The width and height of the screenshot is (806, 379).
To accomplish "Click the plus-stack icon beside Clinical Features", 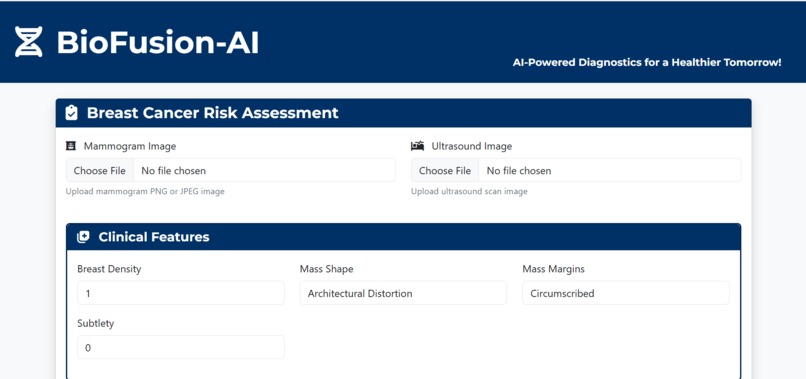I will point(83,237).
